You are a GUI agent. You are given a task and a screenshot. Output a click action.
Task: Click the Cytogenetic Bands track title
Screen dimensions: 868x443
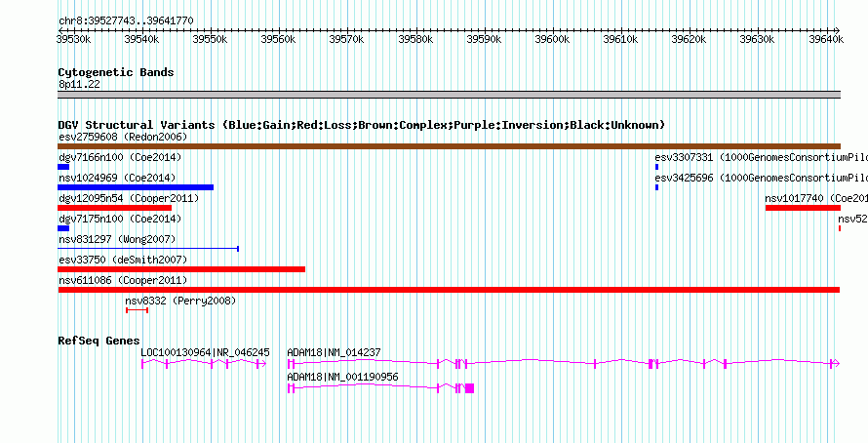point(116,72)
